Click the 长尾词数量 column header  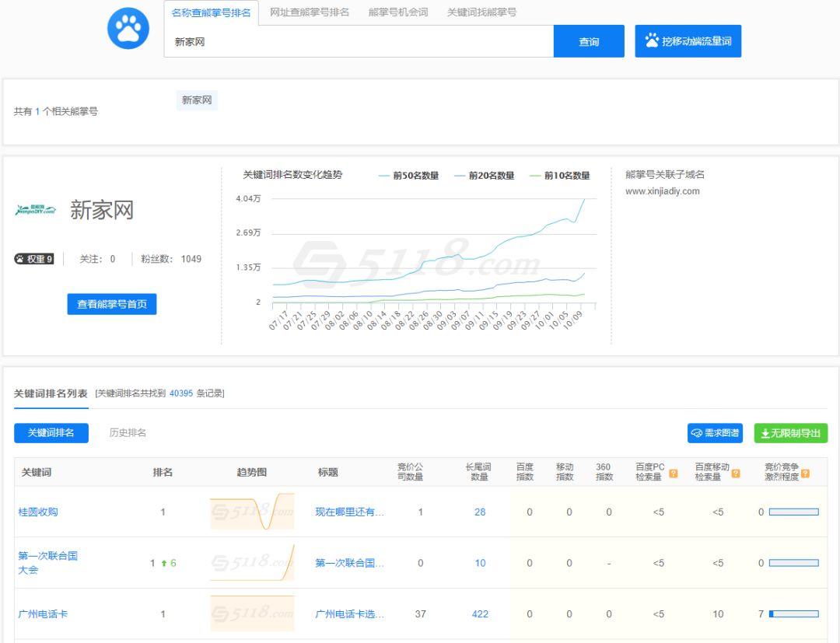pyautogui.click(x=478, y=472)
